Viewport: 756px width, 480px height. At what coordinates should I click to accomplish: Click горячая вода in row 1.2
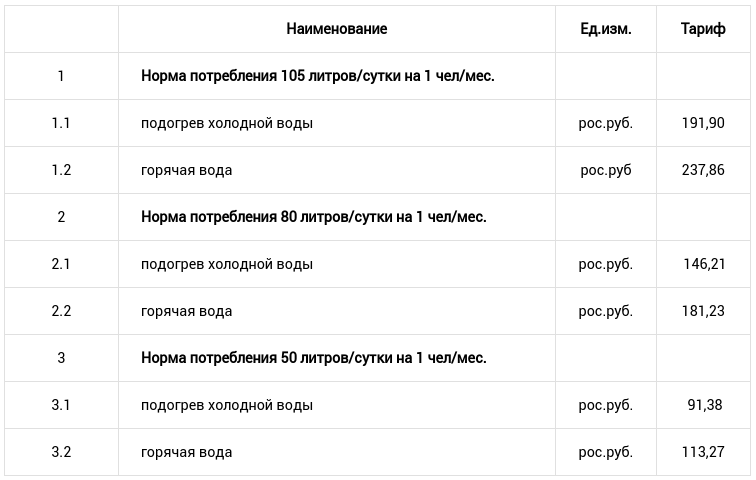click(186, 171)
